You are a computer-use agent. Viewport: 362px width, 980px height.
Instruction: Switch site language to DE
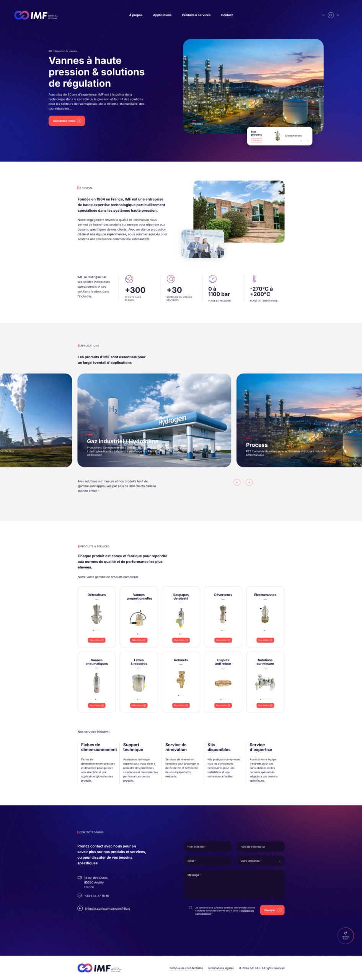(338, 15)
